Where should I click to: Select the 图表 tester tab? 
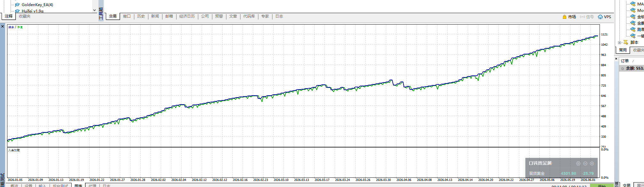click(x=78, y=186)
